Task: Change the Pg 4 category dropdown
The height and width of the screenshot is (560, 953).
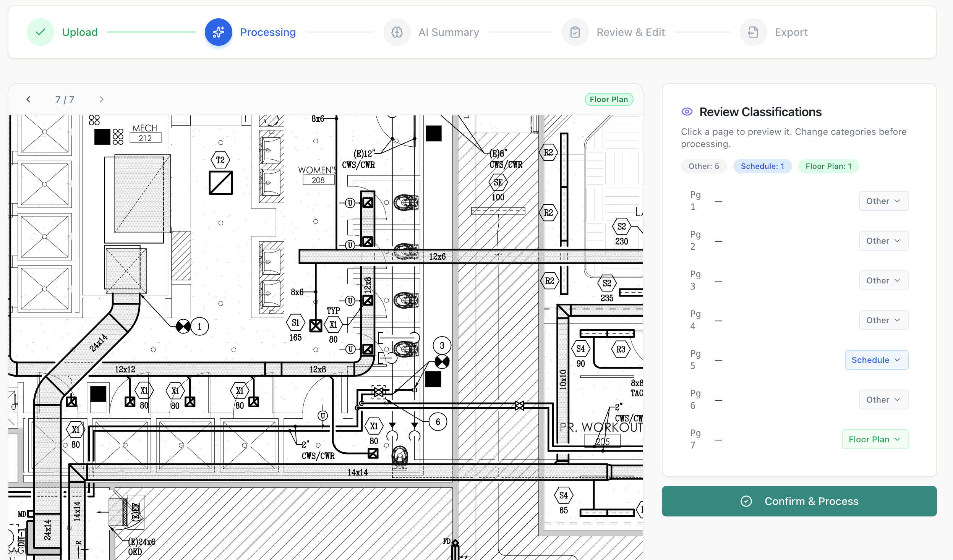Action: 883,320
